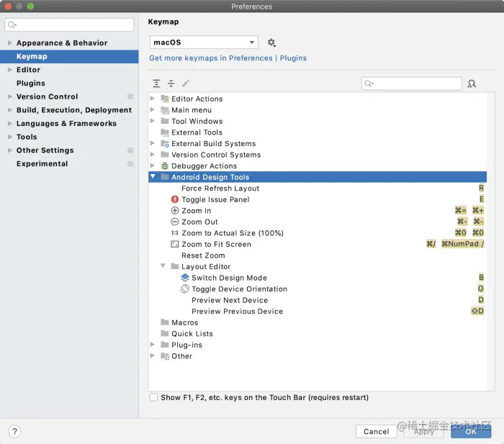
Task: Click the Cancel button
Action: (x=376, y=432)
